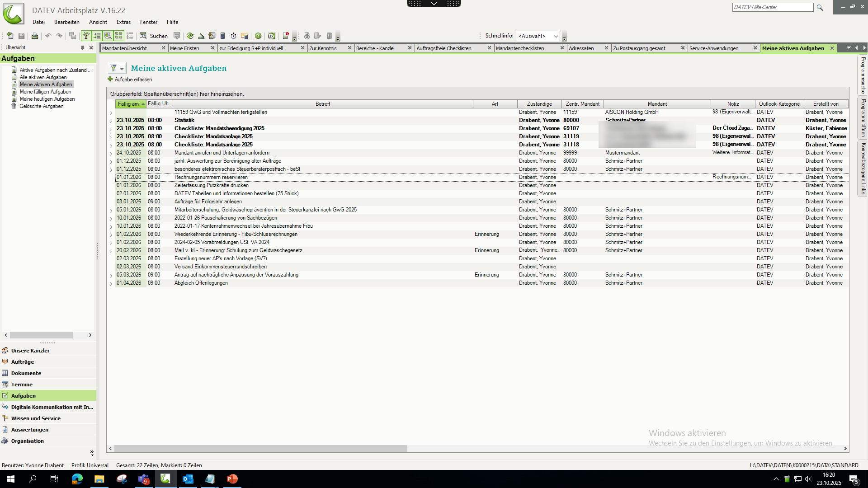The height and width of the screenshot is (488, 868).
Task: Open the Extras menu
Action: (x=123, y=22)
